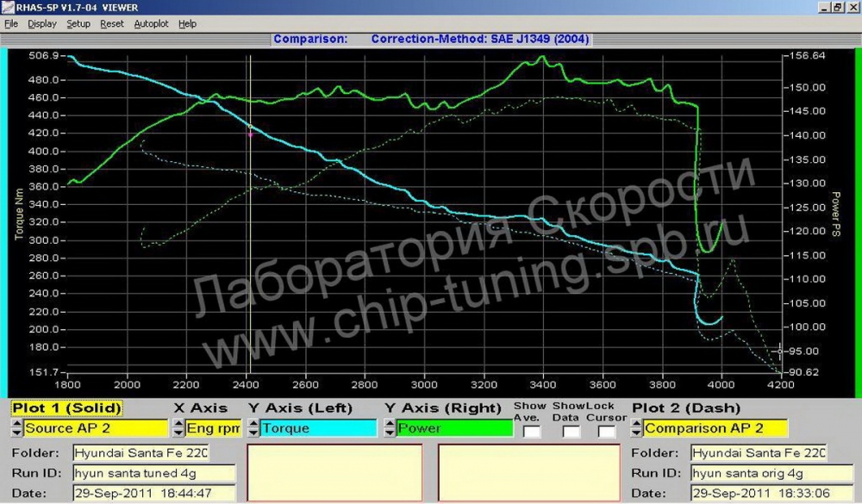Enable the Show Data checkbox
Screen dimensions: 862x504
571,432
